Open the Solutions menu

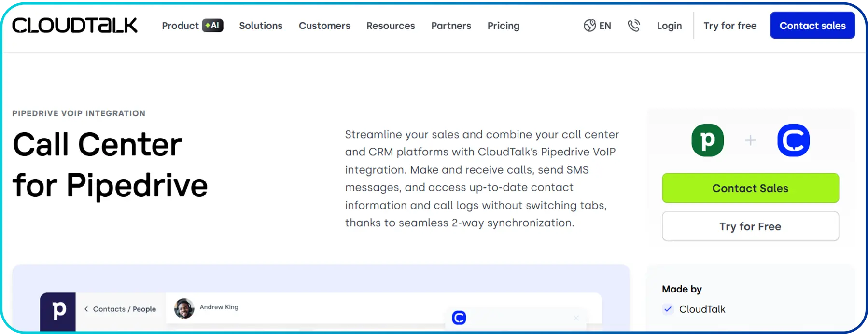point(261,26)
